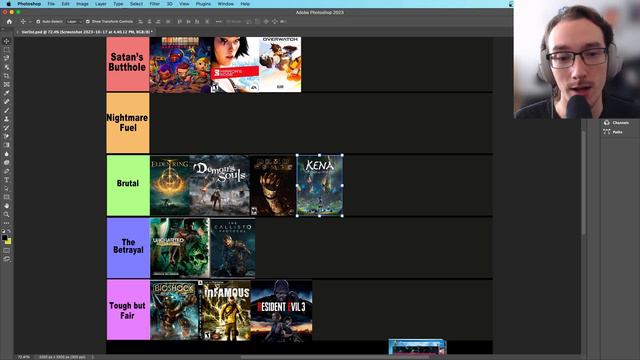Click the canvas vertical scrollbar
Image resolution: width=640 pixels, height=360 pixels.
click(584, 183)
